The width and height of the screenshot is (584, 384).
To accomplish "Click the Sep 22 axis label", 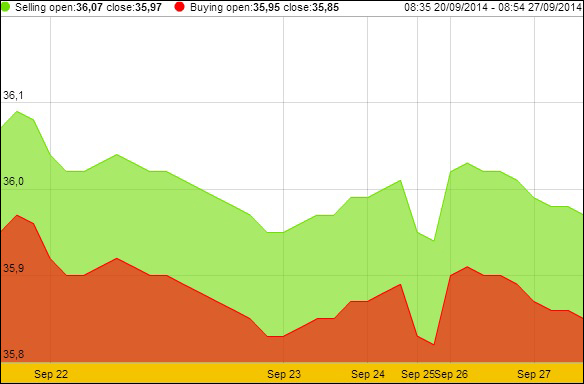I will click(x=51, y=374).
